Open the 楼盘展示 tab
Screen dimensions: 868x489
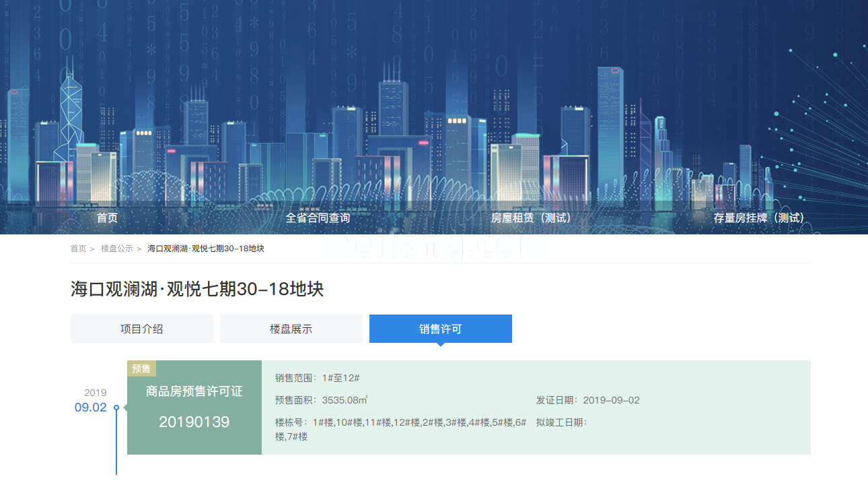point(291,329)
